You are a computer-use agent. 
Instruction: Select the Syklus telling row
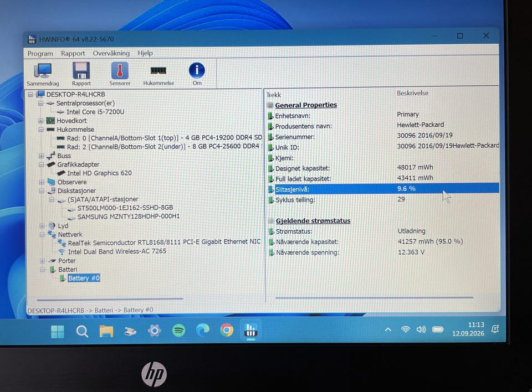click(x=383, y=200)
